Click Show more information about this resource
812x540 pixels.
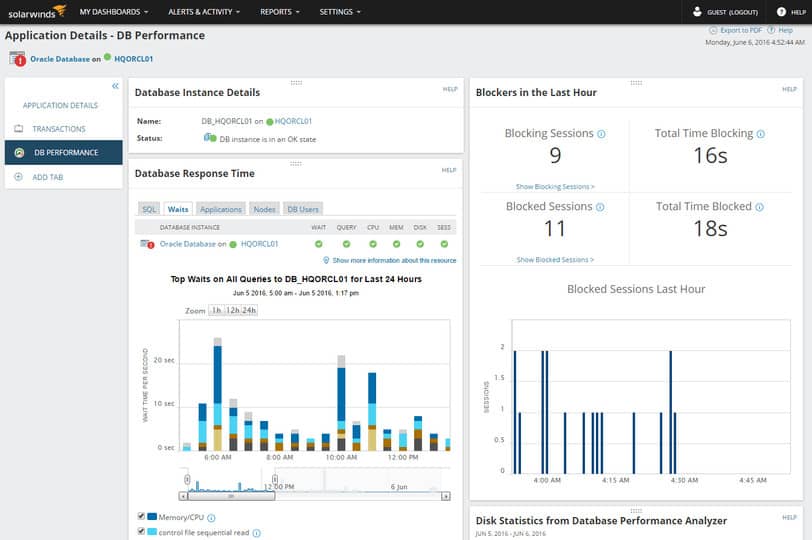394,260
